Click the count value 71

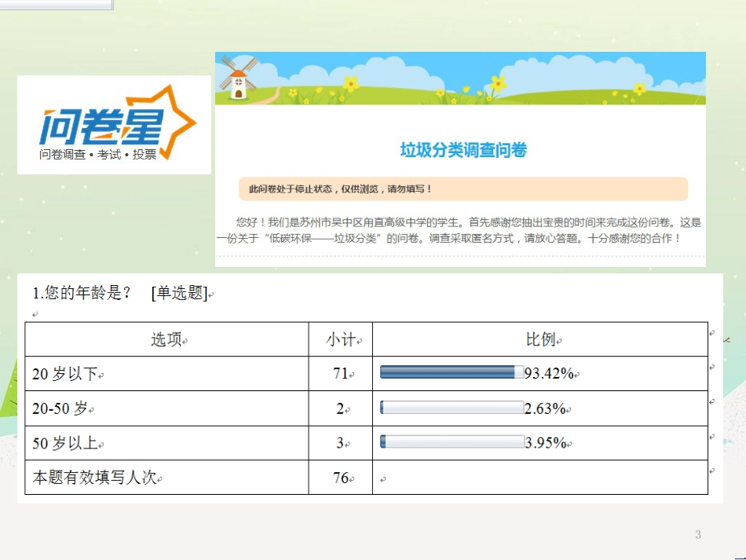pos(341,374)
